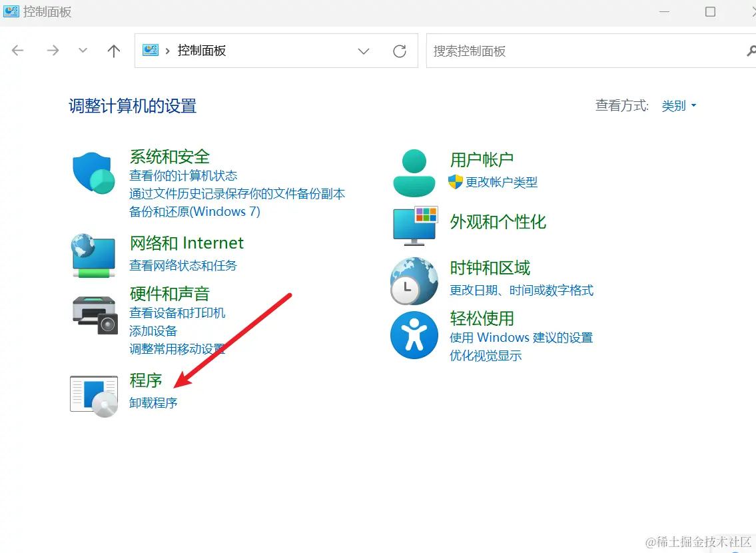
Task: Open the Network and Internet globe monitor icon
Action: point(93,256)
